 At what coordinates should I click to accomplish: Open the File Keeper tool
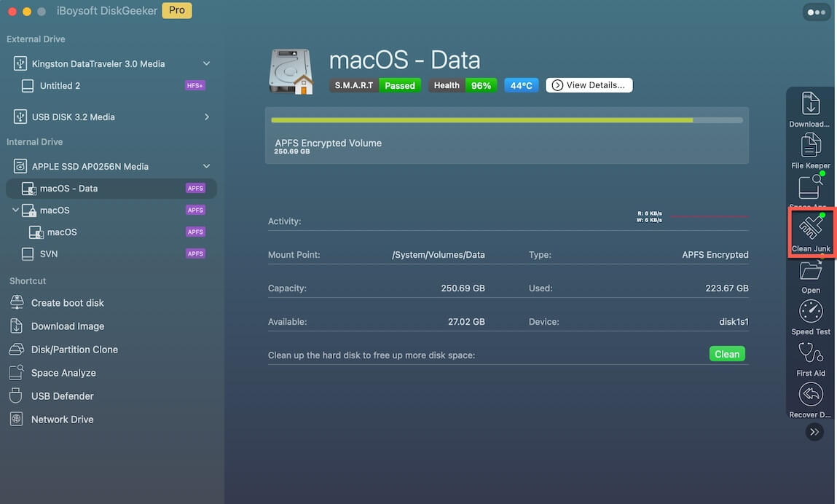coord(810,149)
